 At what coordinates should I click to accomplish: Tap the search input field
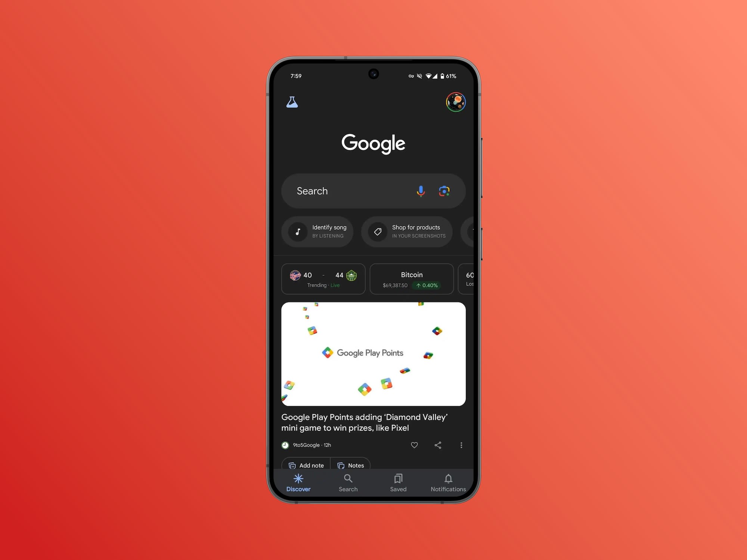tap(373, 191)
